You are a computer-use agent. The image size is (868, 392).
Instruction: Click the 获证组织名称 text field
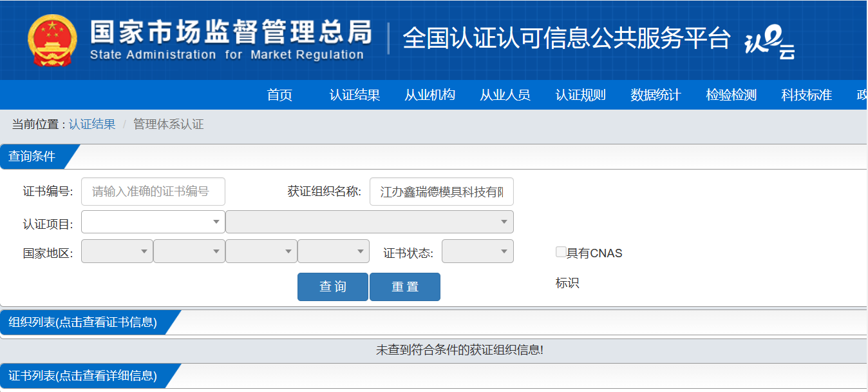pyautogui.click(x=442, y=191)
